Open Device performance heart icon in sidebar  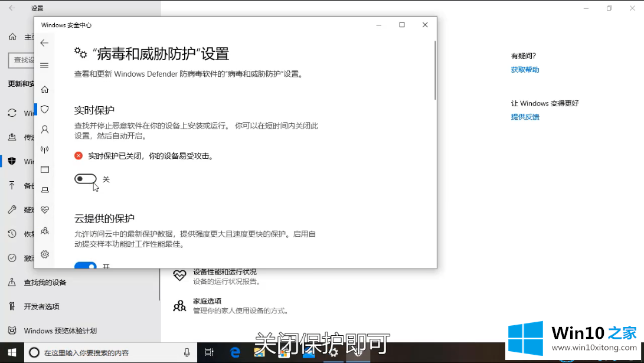click(45, 210)
